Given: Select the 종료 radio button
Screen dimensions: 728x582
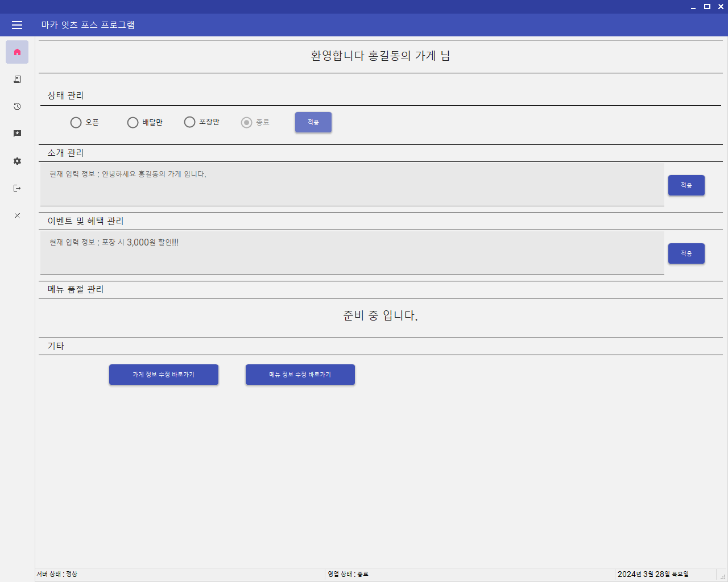Looking at the screenshot, I should 246,123.
